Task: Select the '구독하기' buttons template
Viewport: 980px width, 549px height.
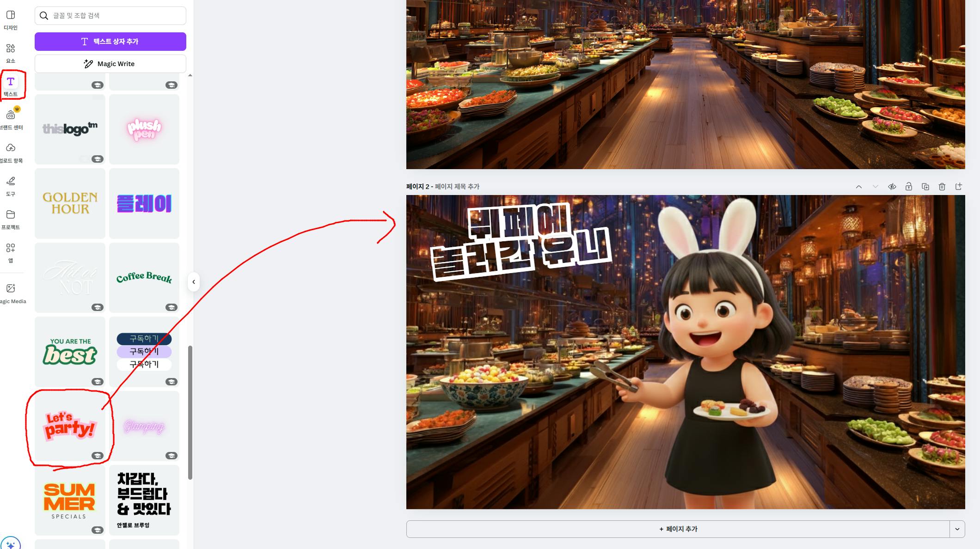Action: [x=144, y=352]
